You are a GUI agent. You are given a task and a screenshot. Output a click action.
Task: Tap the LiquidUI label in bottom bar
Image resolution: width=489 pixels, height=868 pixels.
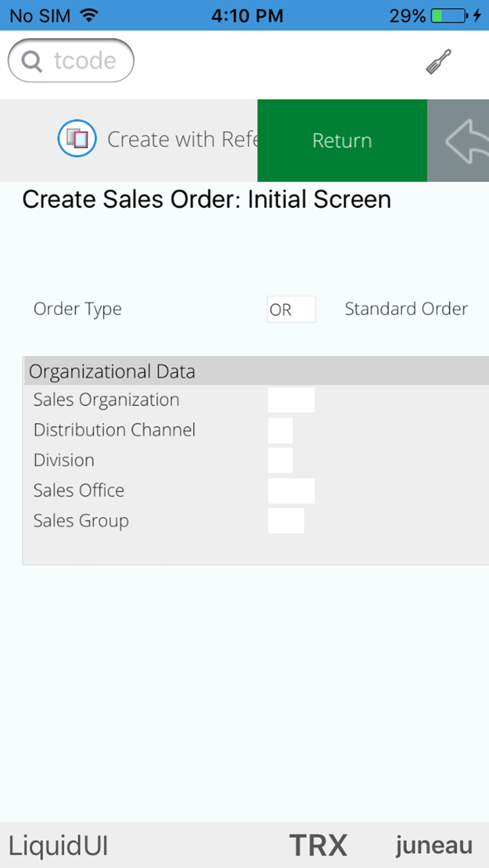click(58, 846)
